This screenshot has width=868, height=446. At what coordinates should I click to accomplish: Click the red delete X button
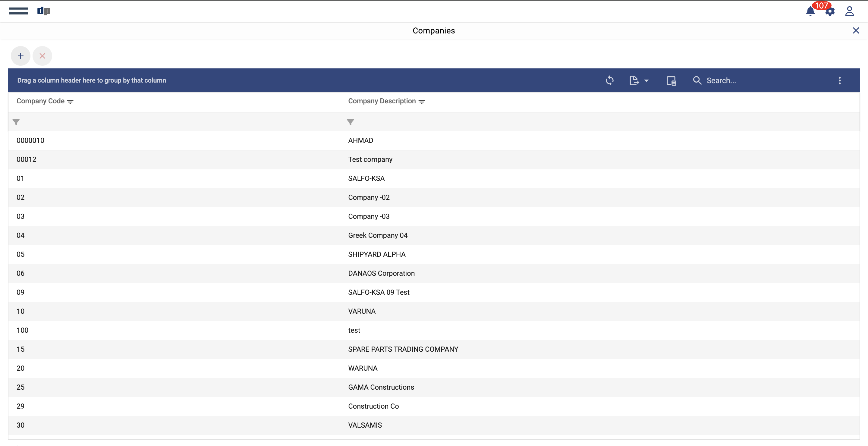click(x=42, y=56)
